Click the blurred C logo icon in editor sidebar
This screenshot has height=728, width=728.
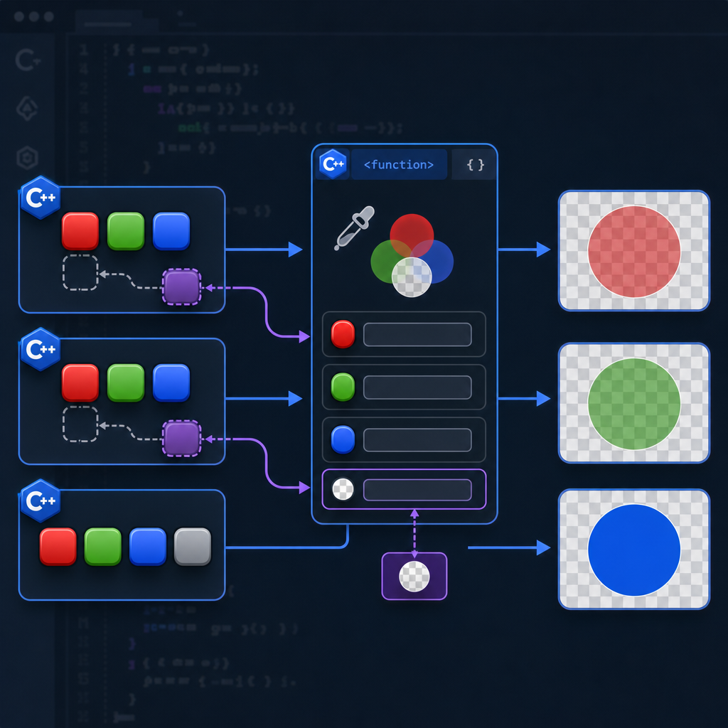tap(28, 60)
